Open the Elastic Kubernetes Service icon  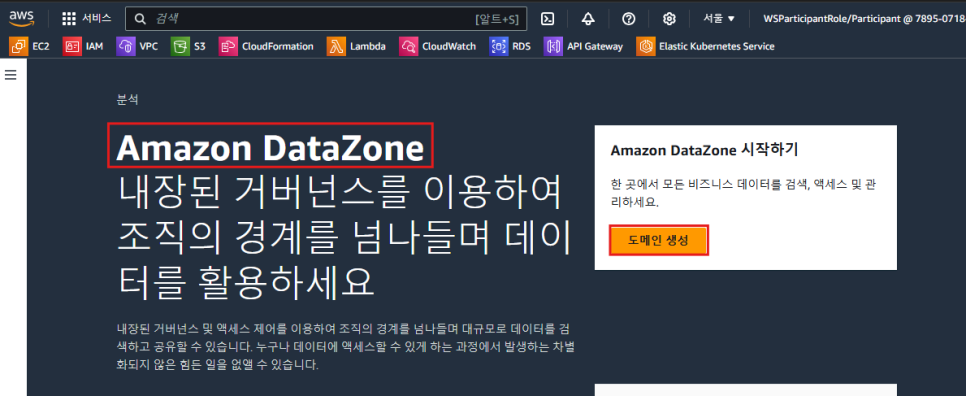pos(646,46)
